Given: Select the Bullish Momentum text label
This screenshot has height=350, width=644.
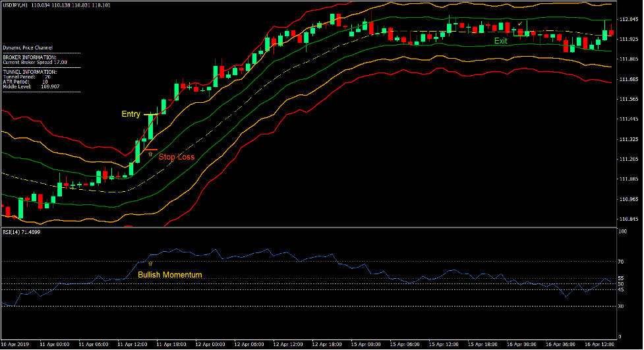Looking at the screenshot, I should 169,274.
